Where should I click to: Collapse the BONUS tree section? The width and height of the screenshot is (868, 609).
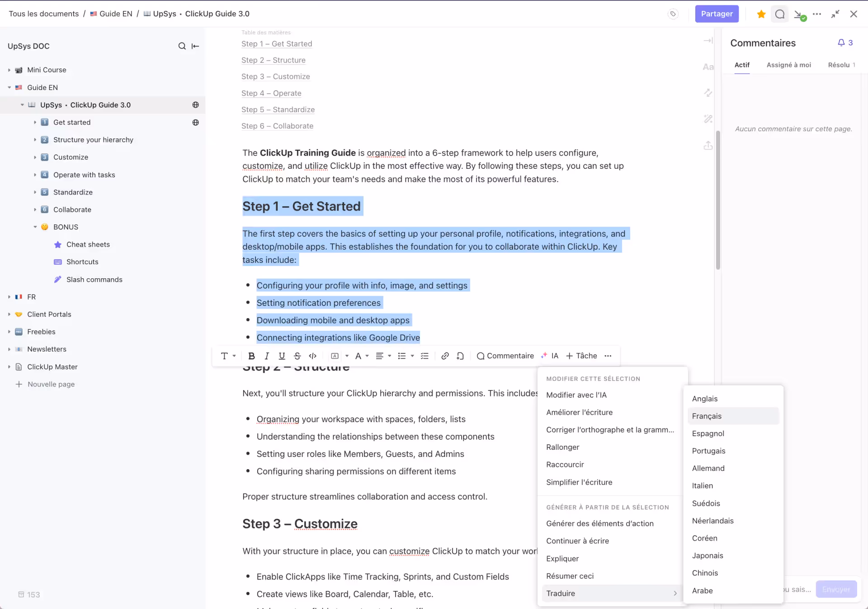click(35, 227)
